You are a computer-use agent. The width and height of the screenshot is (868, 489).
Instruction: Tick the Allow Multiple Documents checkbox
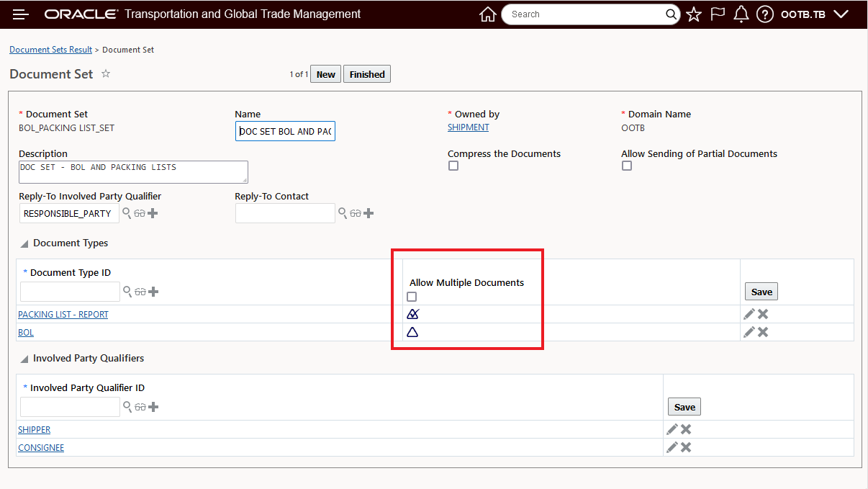[412, 297]
